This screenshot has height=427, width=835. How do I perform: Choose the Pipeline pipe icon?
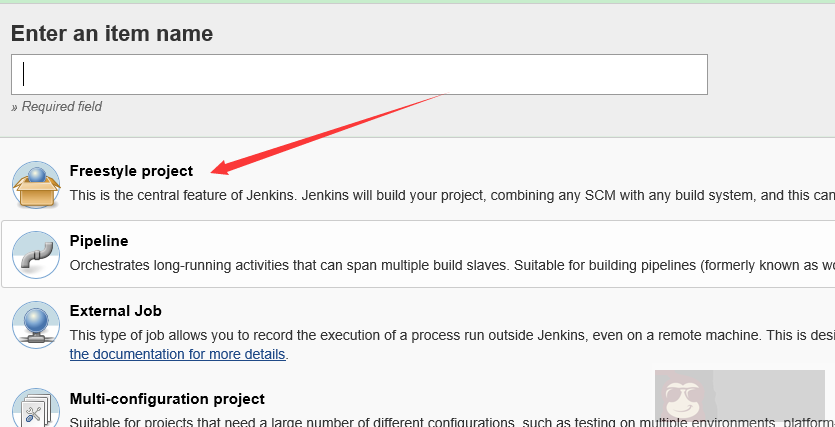pyautogui.click(x=36, y=254)
